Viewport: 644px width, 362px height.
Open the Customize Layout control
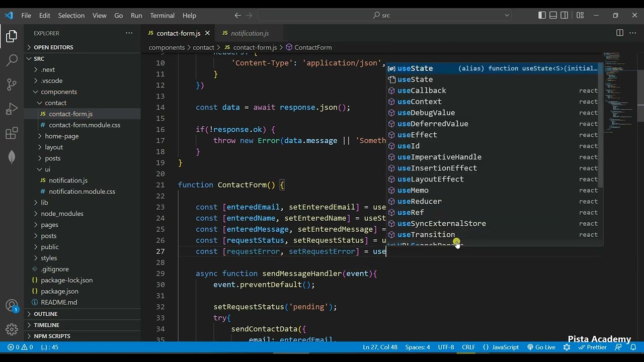(x=580, y=15)
